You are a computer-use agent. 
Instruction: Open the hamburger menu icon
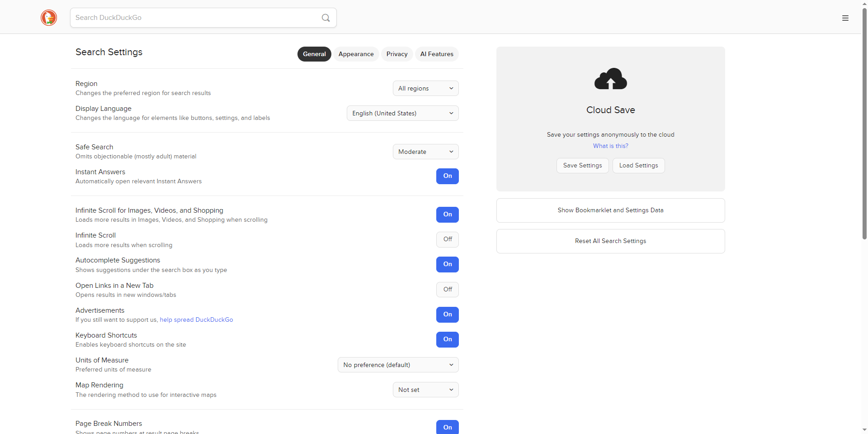tap(845, 18)
